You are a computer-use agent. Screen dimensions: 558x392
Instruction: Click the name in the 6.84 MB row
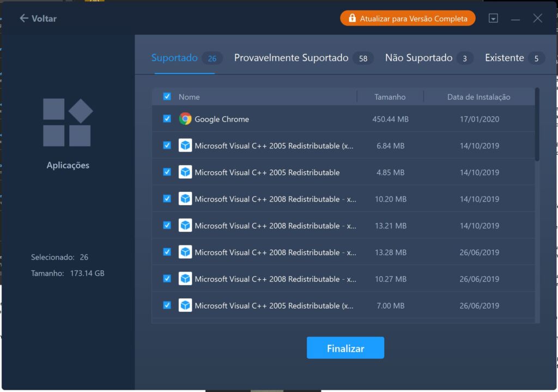click(274, 146)
